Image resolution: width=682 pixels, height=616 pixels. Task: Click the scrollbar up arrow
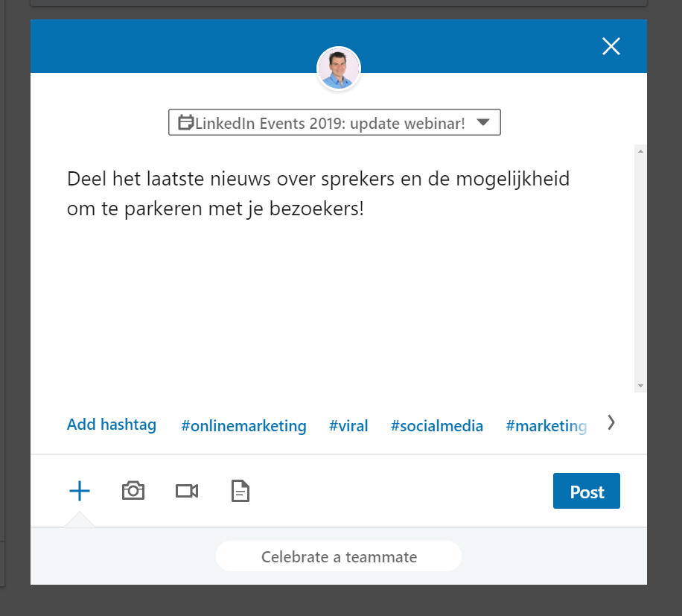pos(640,151)
